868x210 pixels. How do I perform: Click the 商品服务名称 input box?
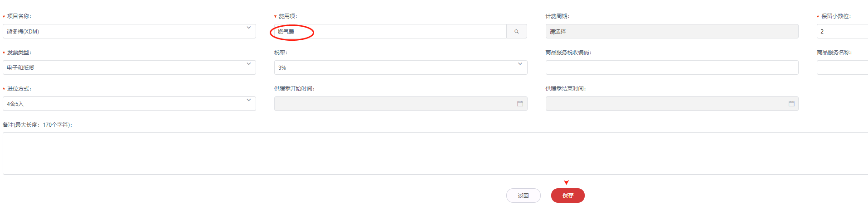842,68
